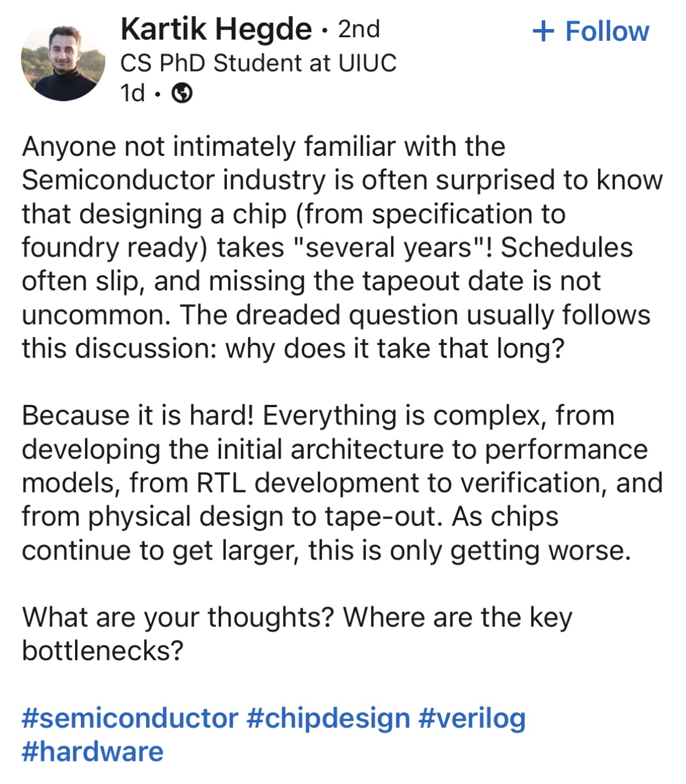Click the plus icon beside Follow
The height and width of the screenshot is (784, 686).
pyautogui.click(x=543, y=31)
